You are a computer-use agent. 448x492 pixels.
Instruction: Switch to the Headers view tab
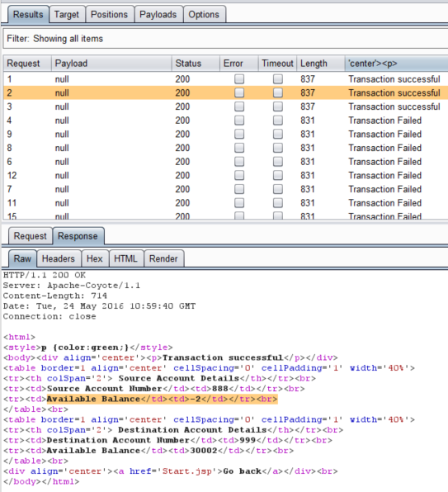tap(59, 258)
